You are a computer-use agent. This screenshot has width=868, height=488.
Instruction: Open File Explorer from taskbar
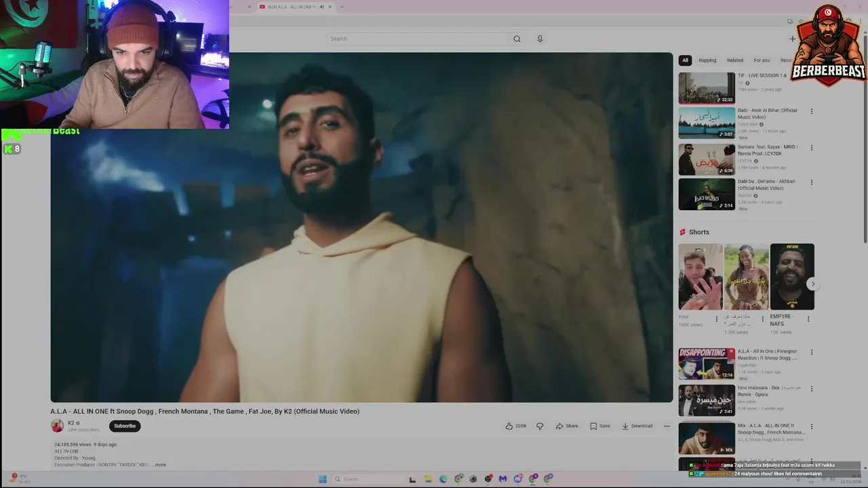(428, 479)
